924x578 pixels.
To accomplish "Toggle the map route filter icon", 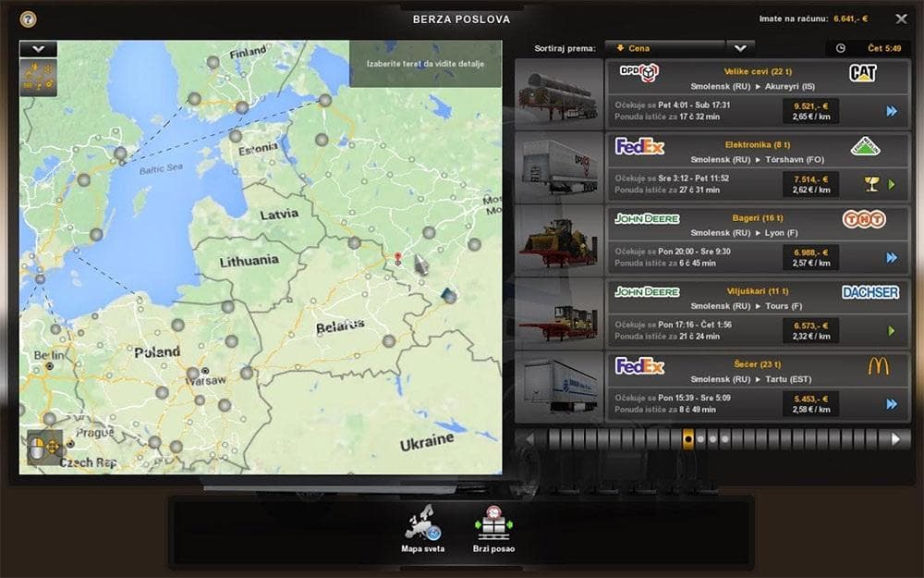I will 38,78.
